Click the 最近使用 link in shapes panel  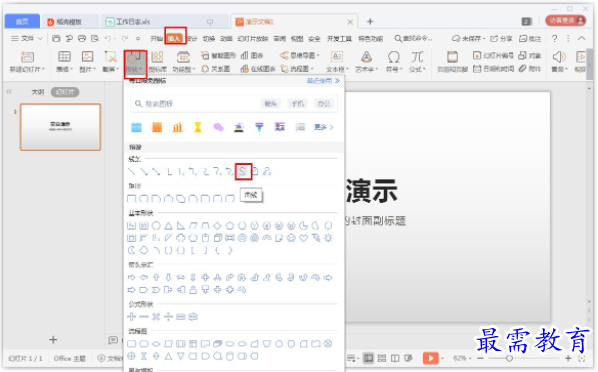pos(323,81)
